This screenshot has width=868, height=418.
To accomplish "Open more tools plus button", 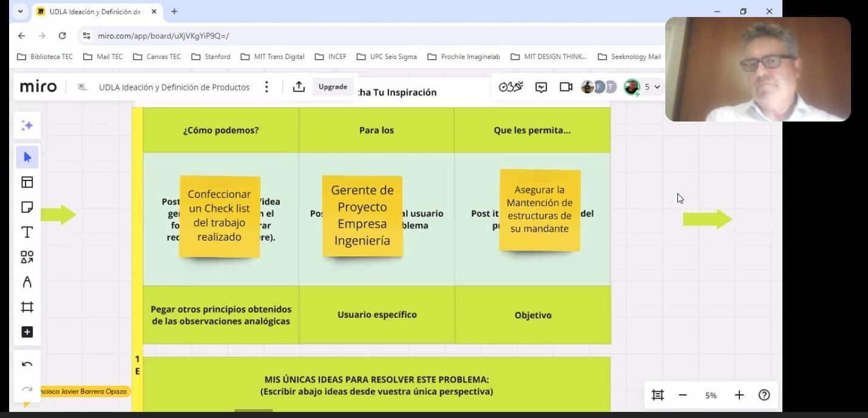I will click(x=27, y=332).
